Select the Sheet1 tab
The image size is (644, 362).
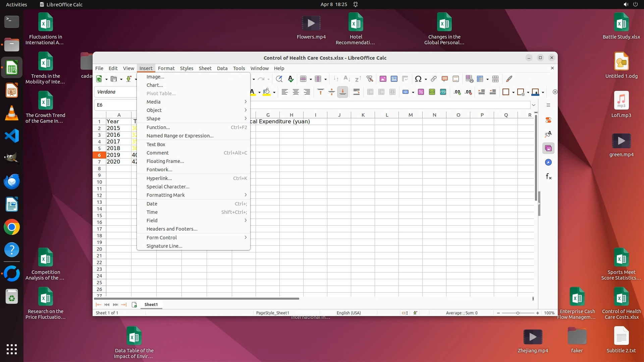point(151,305)
